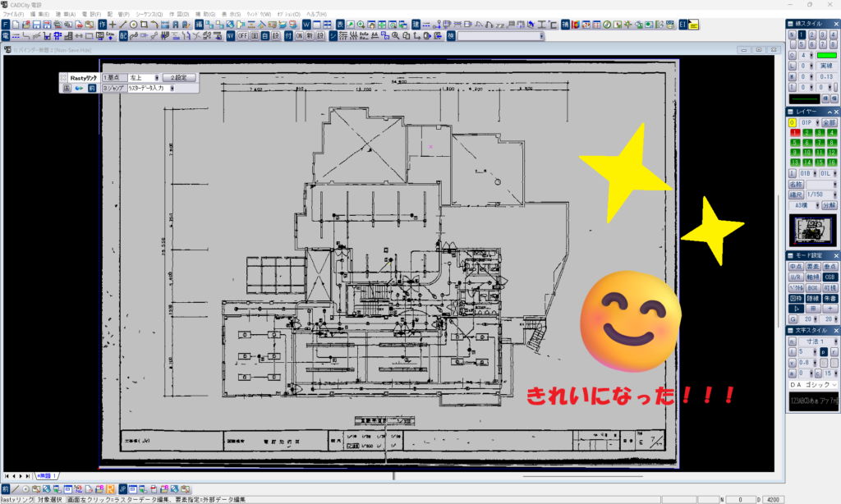This screenshot has height=504, width=841.
Task: Open the 01P layer page dropdown
Action: [817, 123]
